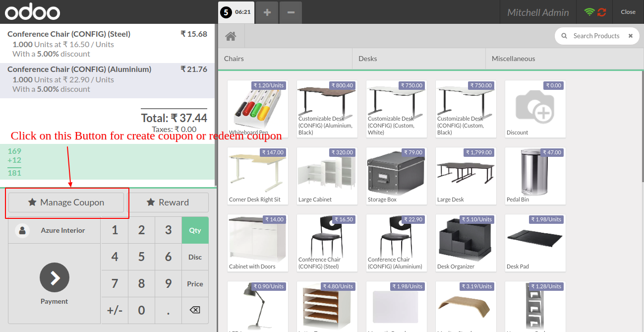644x332 pixels.
Task: Add Cabinet with Doors product
Action: tap(258, 243)
